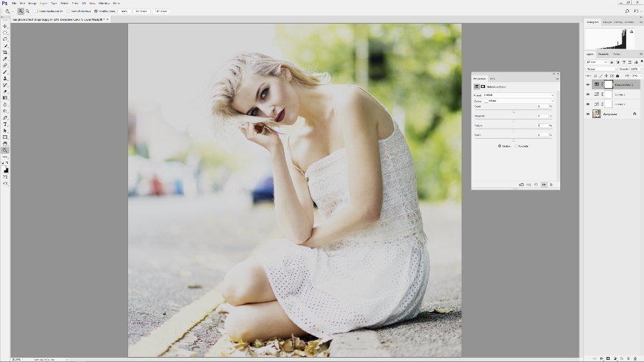Select the Move tool

tap(5, 26)
